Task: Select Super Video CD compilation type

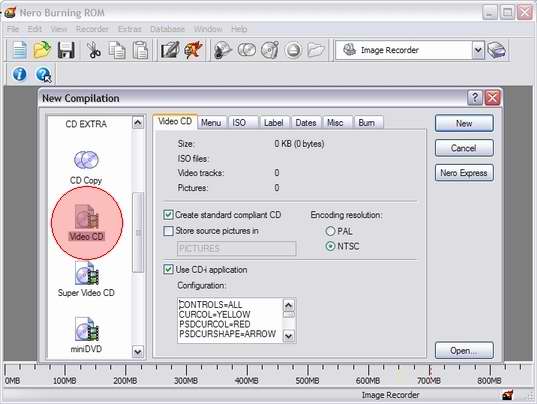Action: pyautogui.click(x=86, y=280)
